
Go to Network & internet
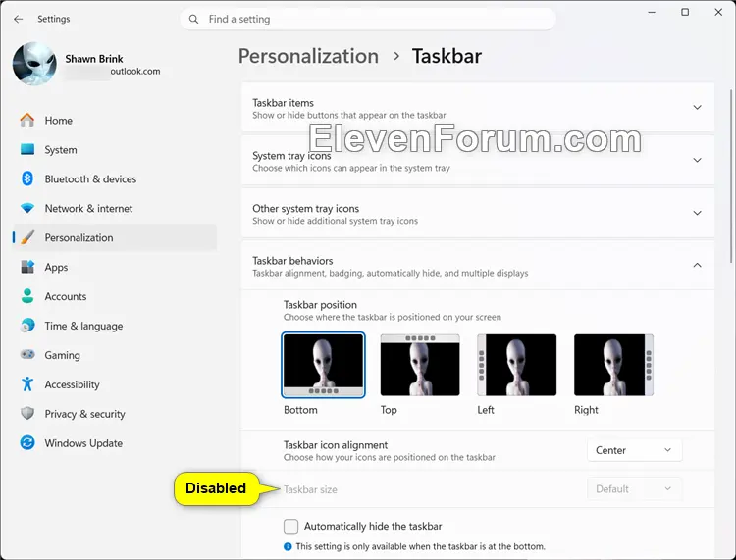tap(115, 208)
